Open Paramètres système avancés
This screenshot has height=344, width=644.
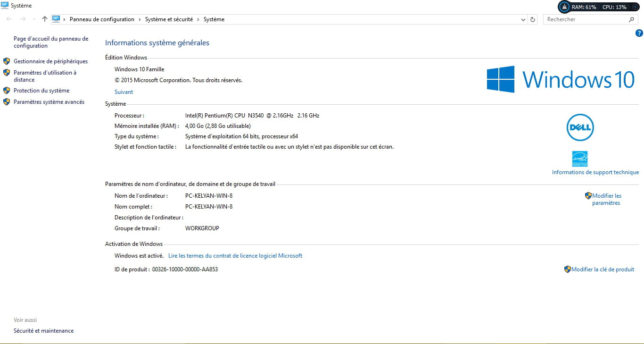point(49,102)
